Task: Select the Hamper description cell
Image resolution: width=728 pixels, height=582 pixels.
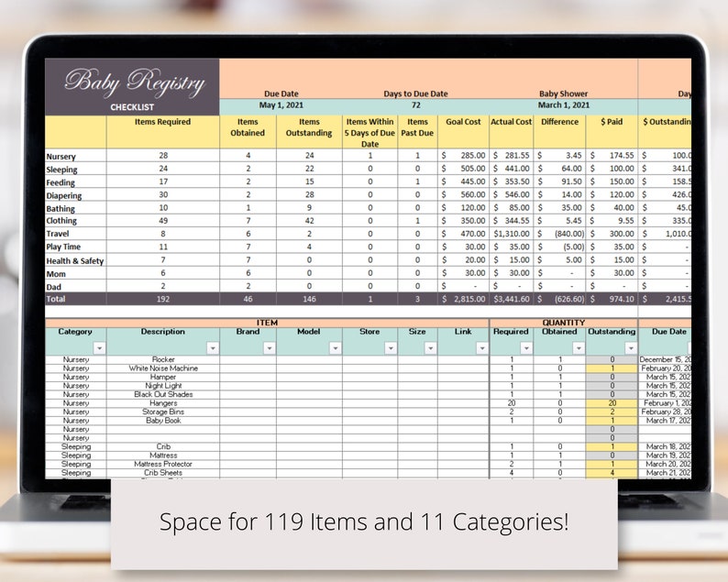Action: [x=163, y=377]
